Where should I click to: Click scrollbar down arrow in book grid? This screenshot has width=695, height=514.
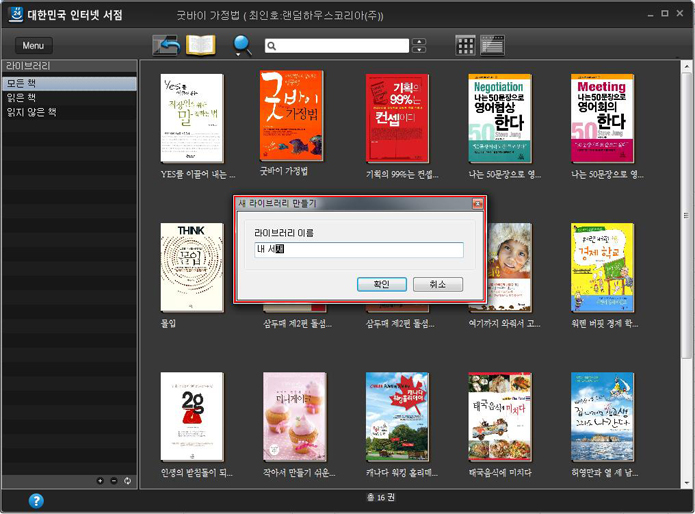pyautogui.click(x=687, y=483)
